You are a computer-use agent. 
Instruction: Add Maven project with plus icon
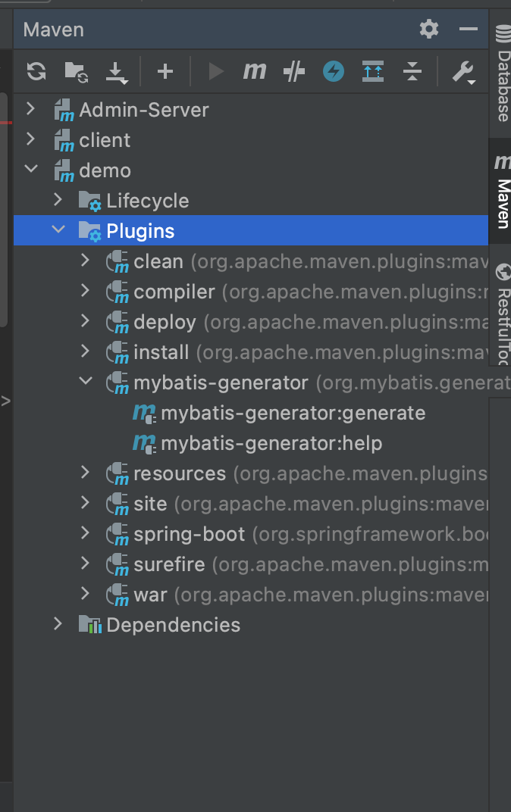165,71
